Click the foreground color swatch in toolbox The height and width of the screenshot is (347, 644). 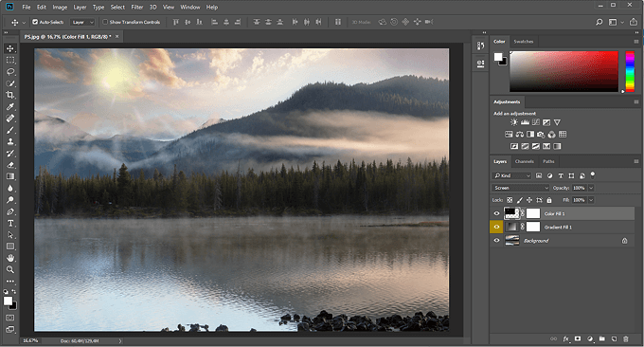pos(8,301)
